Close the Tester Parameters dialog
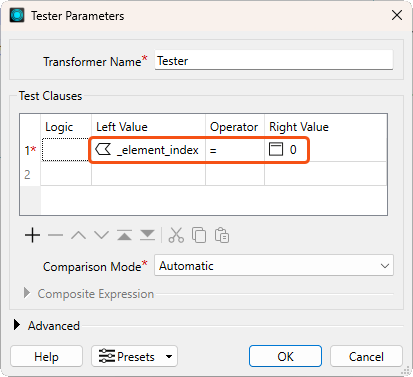This screenshot has width=413, height=377. pyautogui.click(x=397, y=15)
